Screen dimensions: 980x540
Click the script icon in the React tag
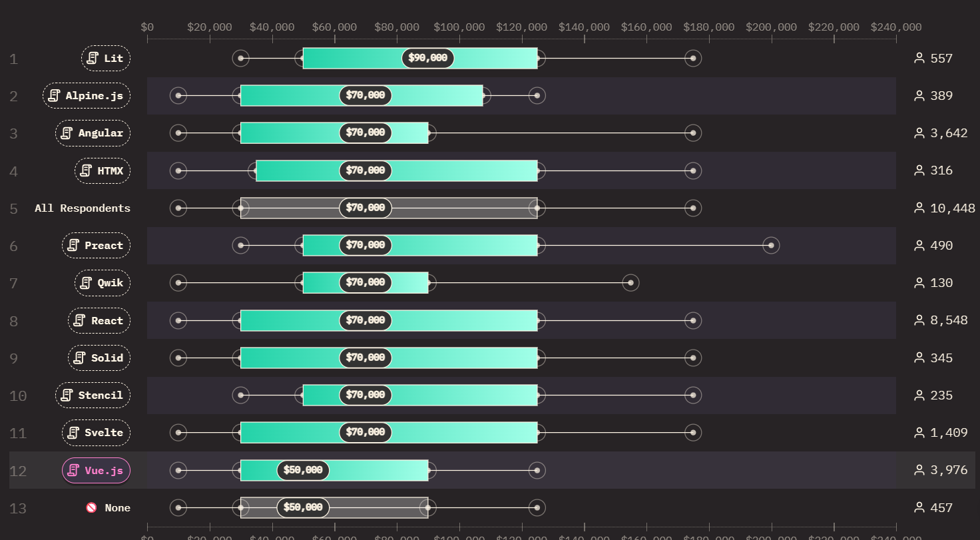point(80,320)
